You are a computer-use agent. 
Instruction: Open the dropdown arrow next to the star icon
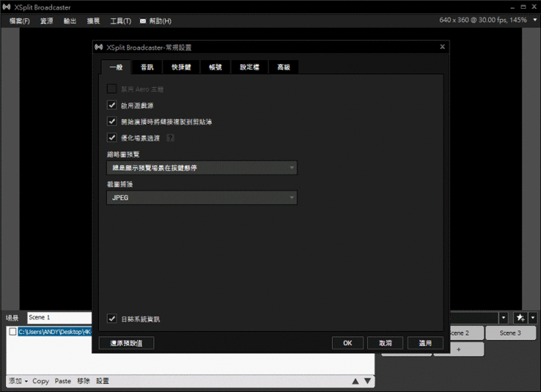coord(533,318)
